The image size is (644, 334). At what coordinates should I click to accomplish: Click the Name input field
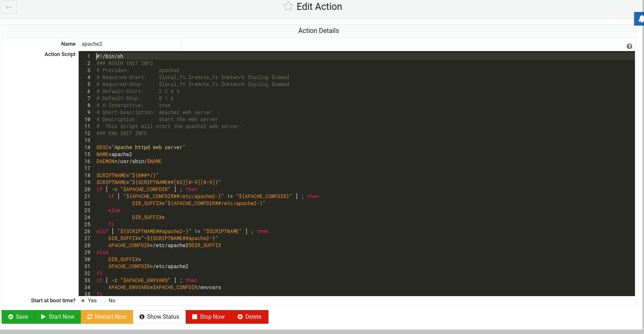pos(130,44)
